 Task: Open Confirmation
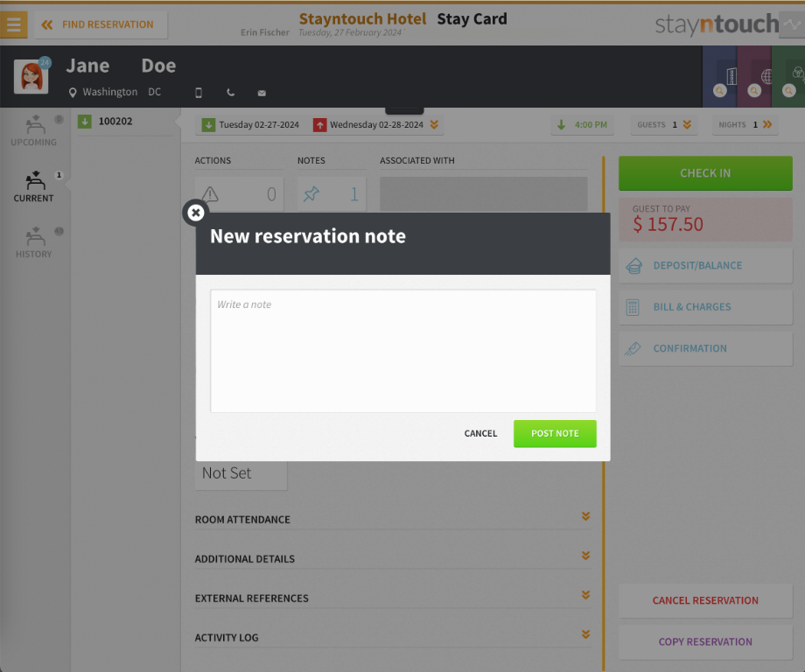coord(705,348)
